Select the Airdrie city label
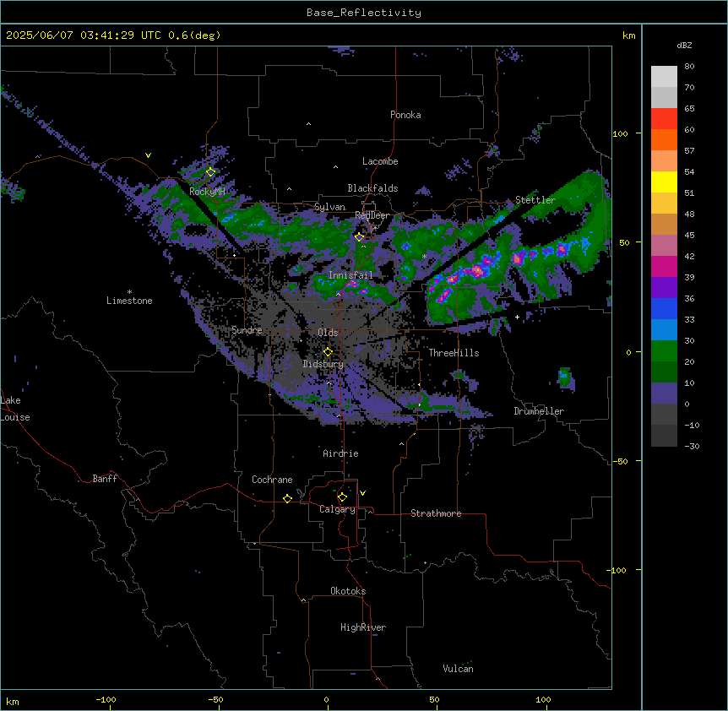This screenshot has height=711, width=728. point(340,453)
